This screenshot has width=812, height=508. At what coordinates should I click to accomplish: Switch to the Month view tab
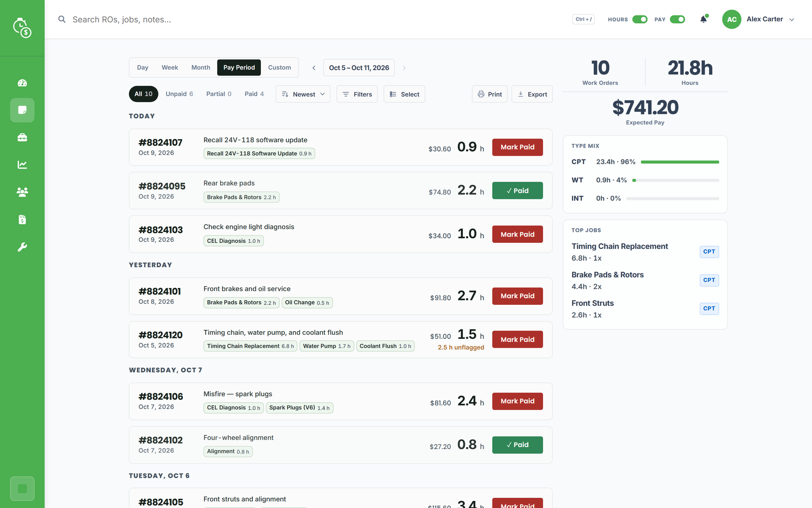[200, 68]
